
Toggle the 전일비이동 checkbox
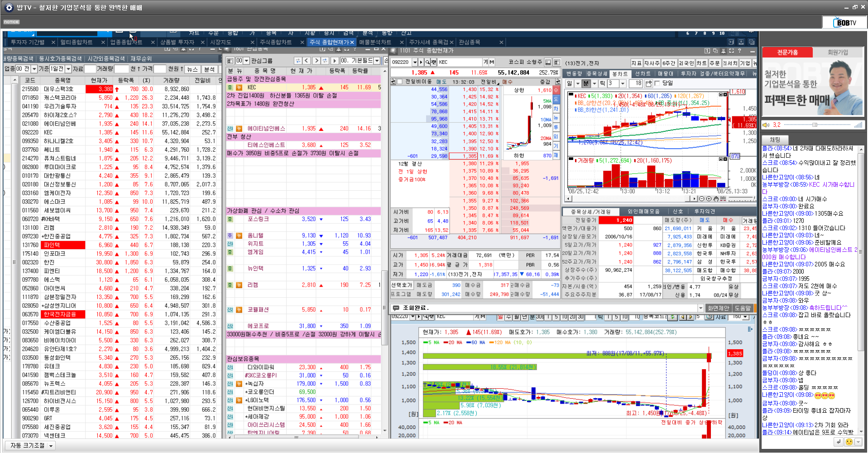[x=400, y=82]
